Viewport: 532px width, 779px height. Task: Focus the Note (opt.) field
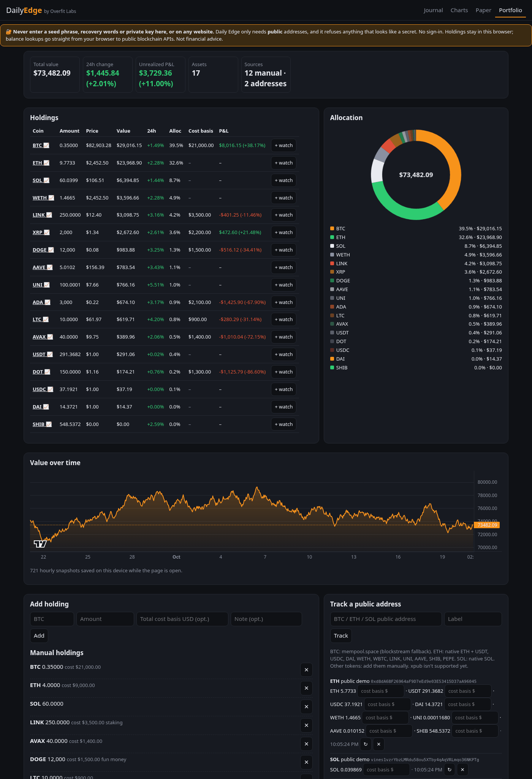pos(266,619)
